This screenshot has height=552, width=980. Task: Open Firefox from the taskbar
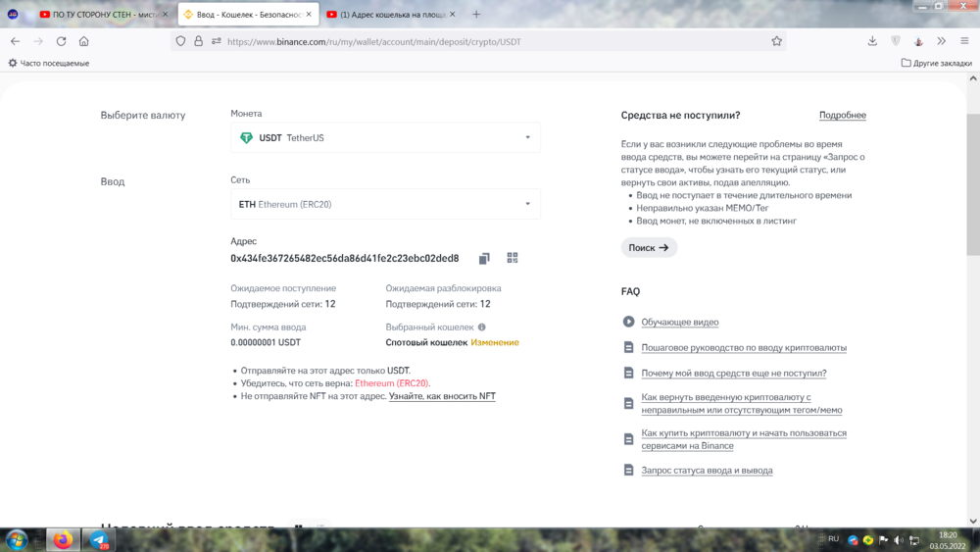pos(63,539)
